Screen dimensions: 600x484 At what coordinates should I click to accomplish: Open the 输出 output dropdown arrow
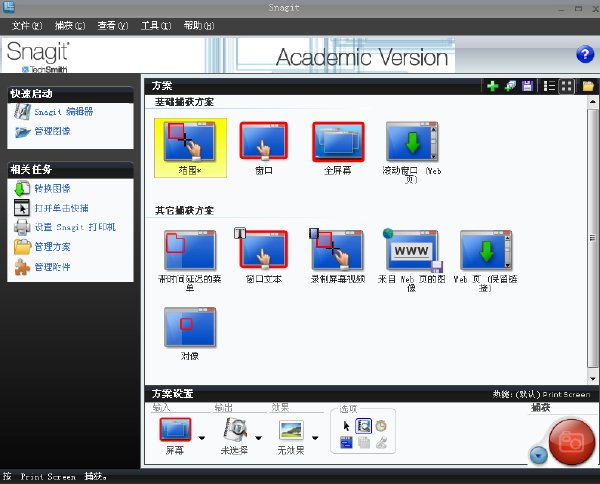[x=258, y=438]
